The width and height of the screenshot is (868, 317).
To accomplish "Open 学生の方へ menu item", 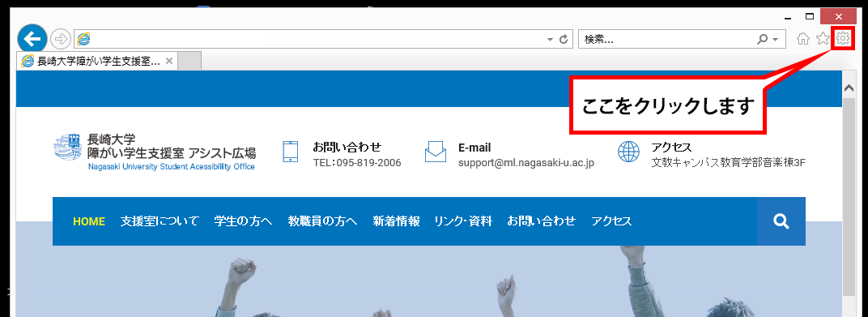I will tap(244, 221).
